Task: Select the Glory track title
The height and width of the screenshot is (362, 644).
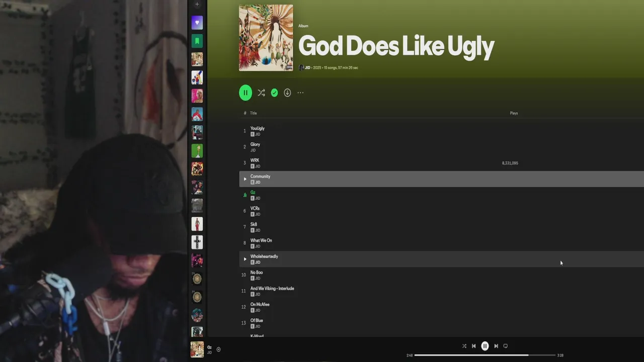Action: [255, 144]
